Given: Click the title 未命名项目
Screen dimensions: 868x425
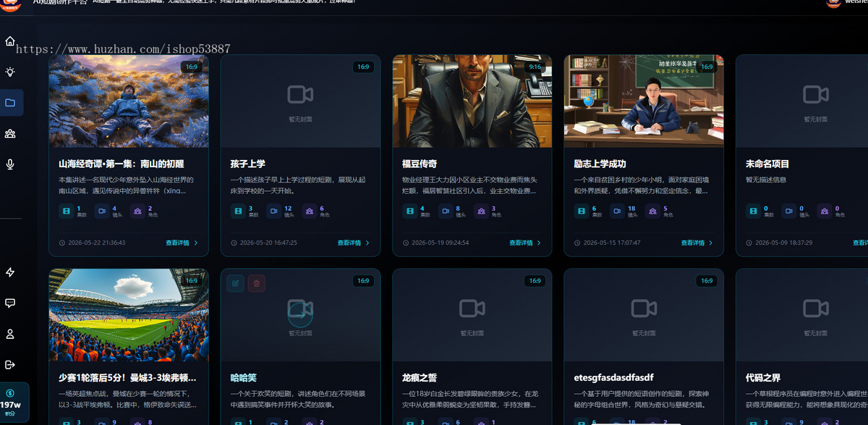Looking at the screenshot, I should [x=767, y=164].
